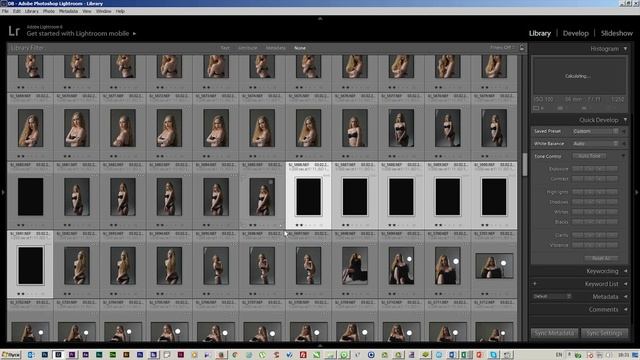Open the Library menu

(x=31, y=11)
